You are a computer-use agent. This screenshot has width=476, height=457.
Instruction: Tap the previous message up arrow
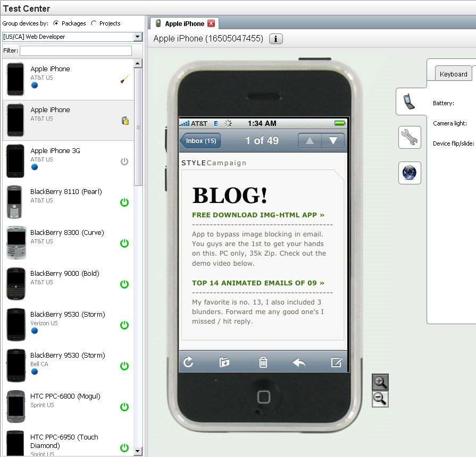tap(310, 141)
